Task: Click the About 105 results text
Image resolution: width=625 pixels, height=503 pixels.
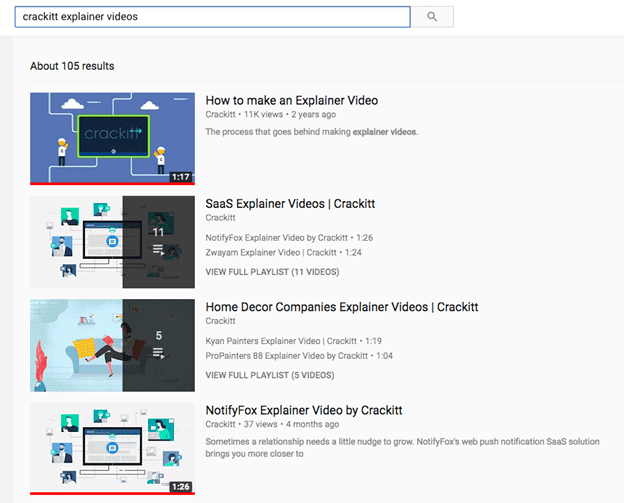Action: 72,66
